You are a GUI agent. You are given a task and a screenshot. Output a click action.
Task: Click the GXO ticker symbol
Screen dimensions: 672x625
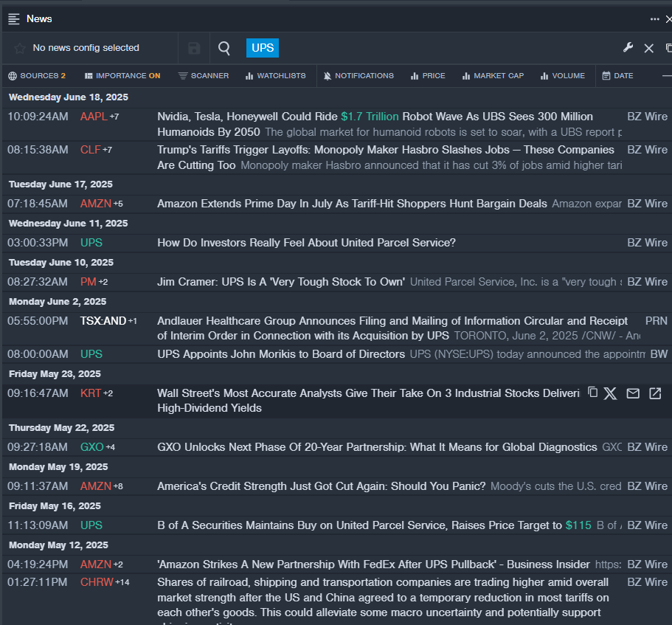pos(92,447)
